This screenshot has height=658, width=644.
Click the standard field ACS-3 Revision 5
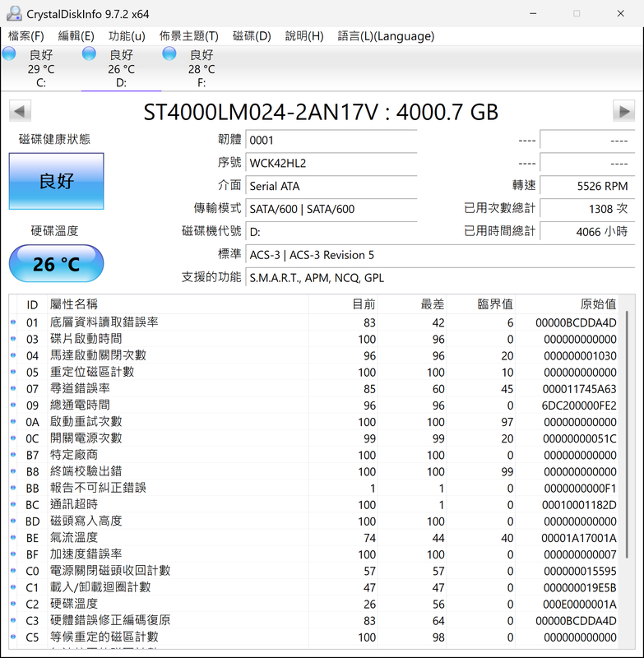[x=440, y=255]
